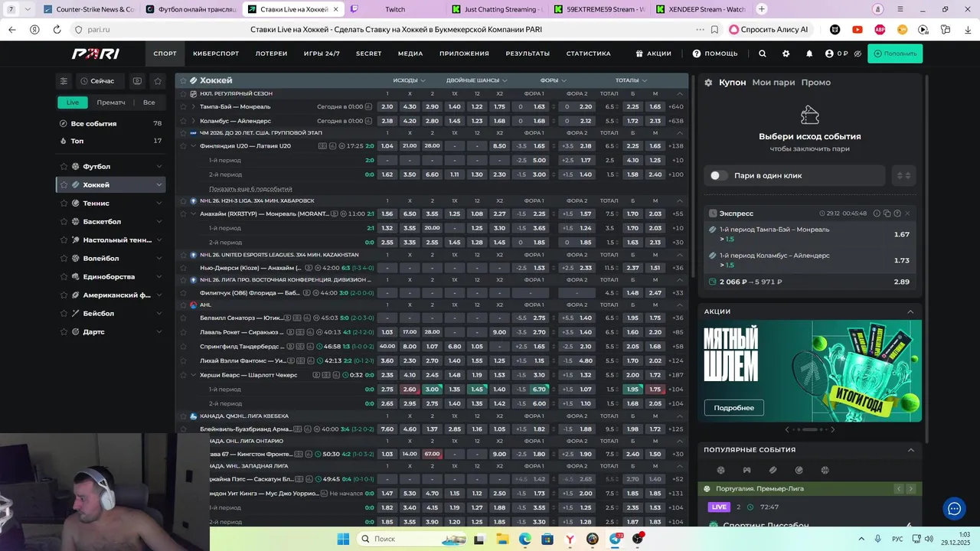Click the green Пополнить deposit button

[x=895, y=54]
